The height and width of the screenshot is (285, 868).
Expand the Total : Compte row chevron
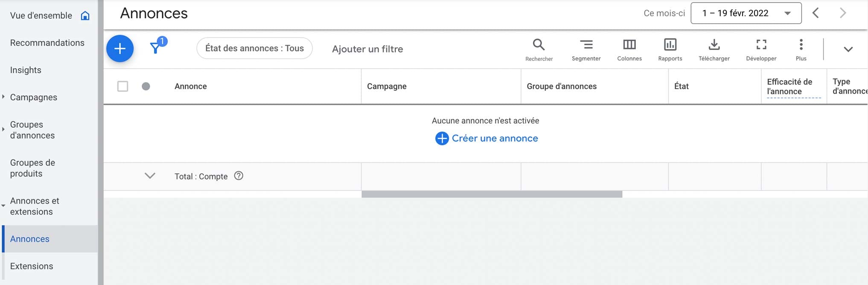tap(150, 176)
